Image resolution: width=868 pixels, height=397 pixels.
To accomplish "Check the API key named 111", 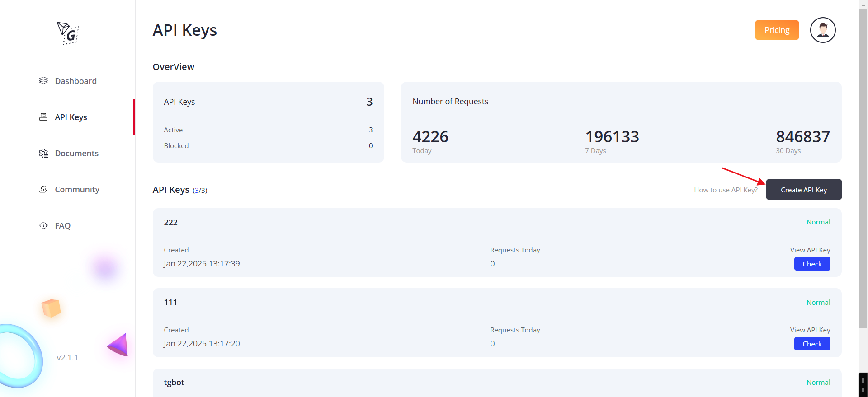I will pyautogui.click(x=812, y=344).
